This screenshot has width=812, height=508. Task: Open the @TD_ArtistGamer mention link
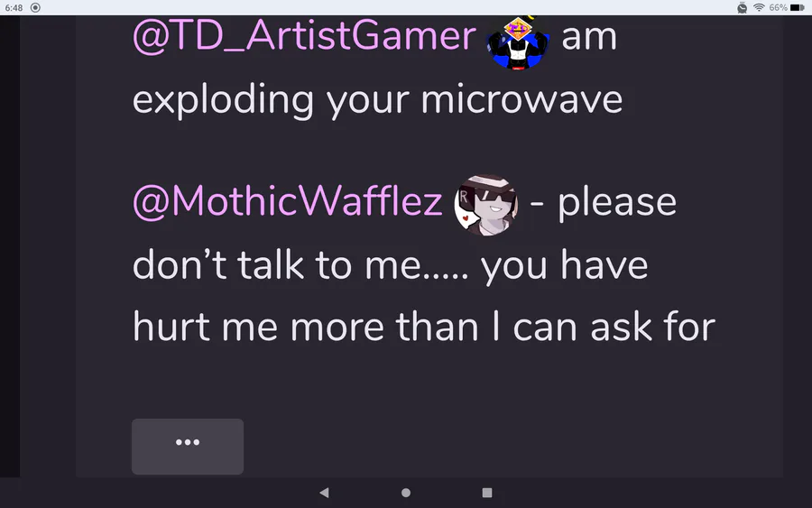pos(305,36)
